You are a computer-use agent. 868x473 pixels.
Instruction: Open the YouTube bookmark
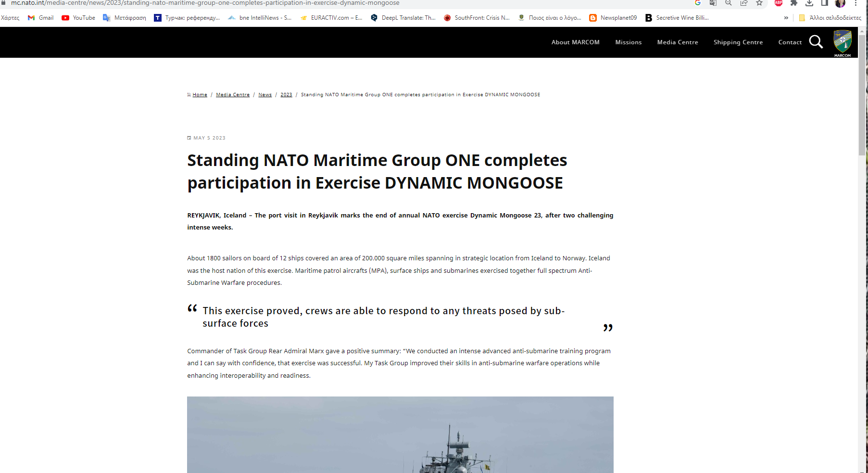point(78,18)
